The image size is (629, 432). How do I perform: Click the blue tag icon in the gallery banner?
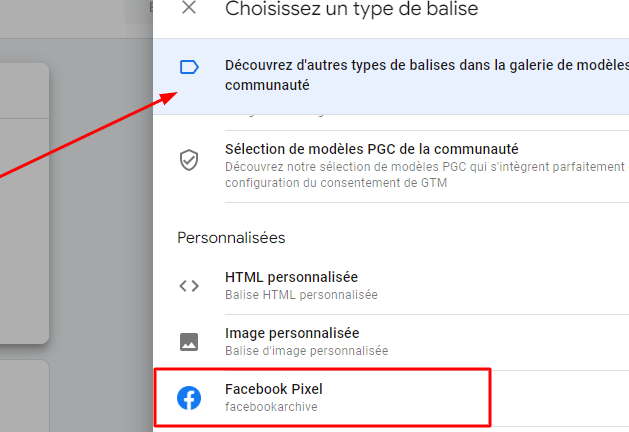[x=189, y=67]
